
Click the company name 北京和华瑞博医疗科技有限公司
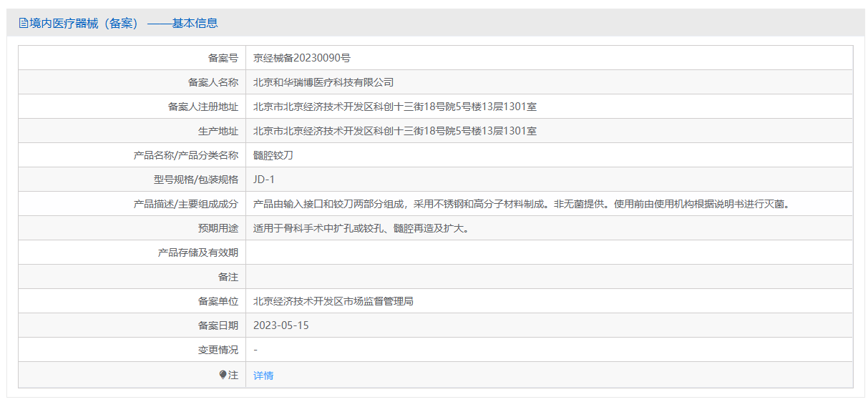click(323, 82)
